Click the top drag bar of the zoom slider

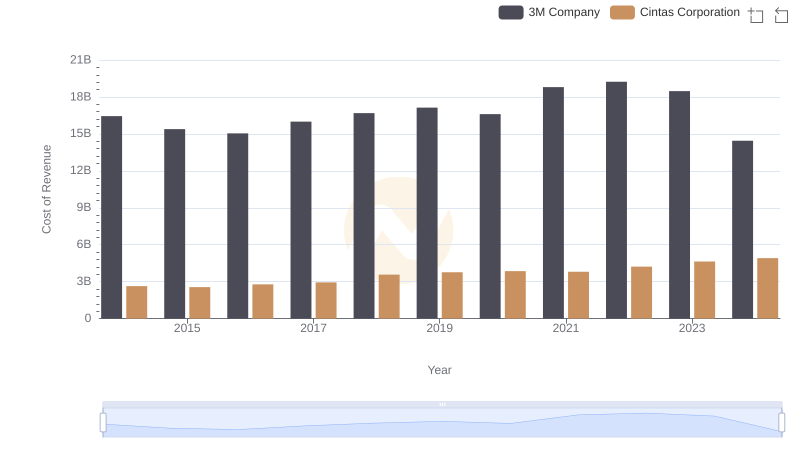pyautogui.click(x=442, y=404)
